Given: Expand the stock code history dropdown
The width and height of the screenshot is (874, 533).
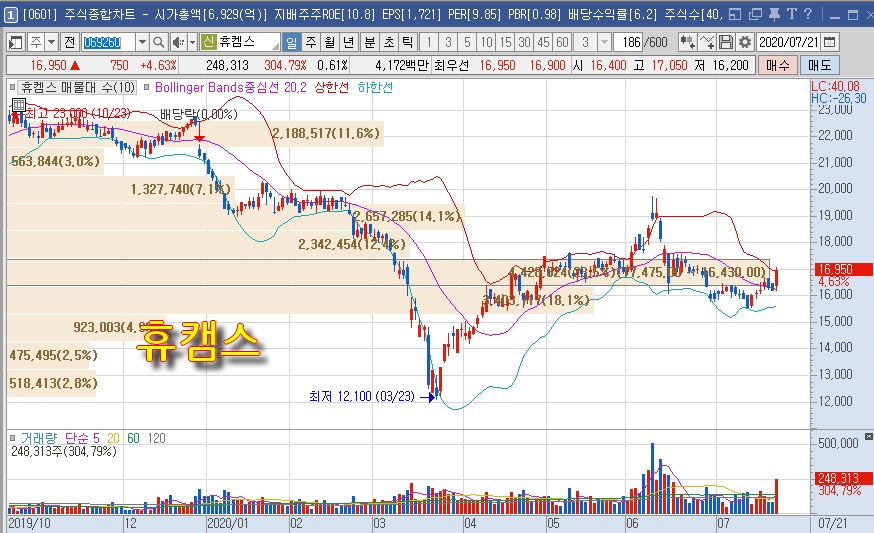Looking at the screenshot, I should [142, 42].
